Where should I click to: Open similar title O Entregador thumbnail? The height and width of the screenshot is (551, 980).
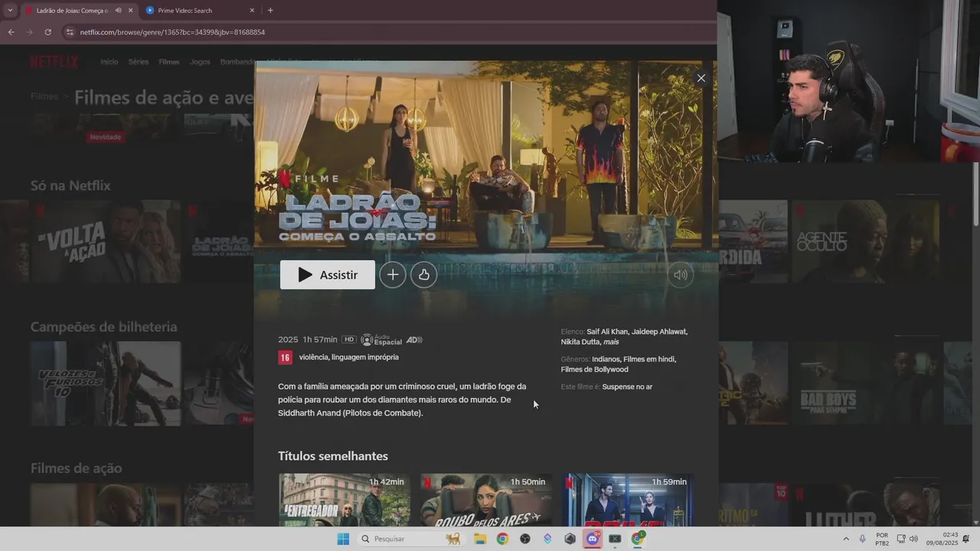tap(345, 500)
